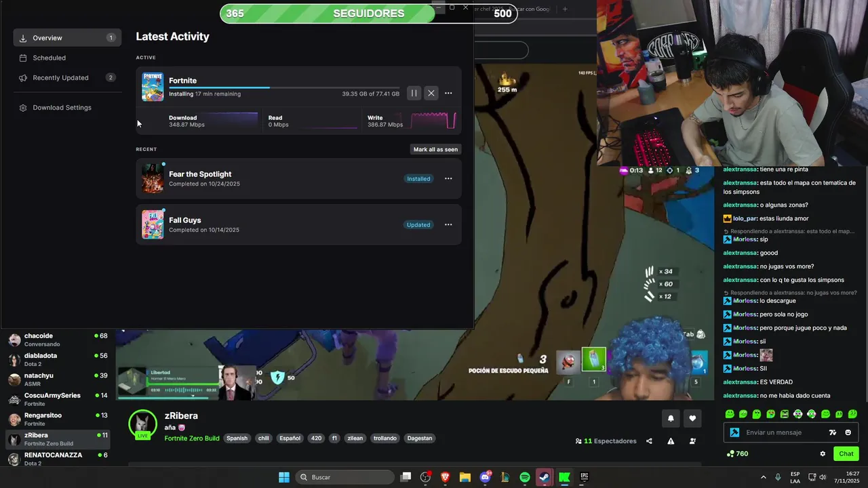Click the microphone tray icon
868x488 pixels.
tap(778, 477)
